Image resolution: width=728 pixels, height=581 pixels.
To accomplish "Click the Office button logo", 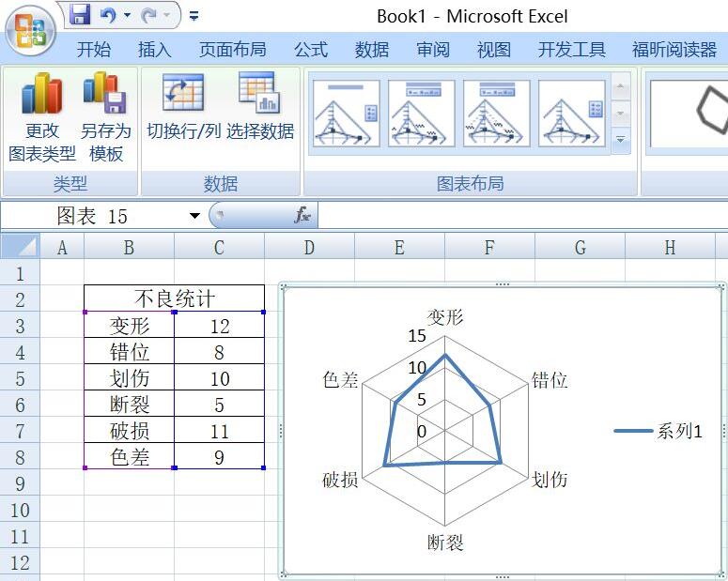I will point(30,30).
